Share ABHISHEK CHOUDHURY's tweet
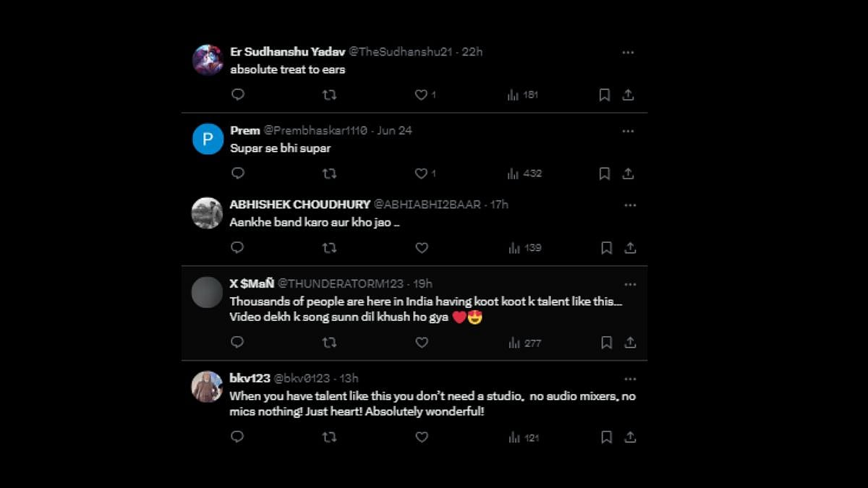Image resolution: width=868 pixels, height=488 pixels. 630,248
